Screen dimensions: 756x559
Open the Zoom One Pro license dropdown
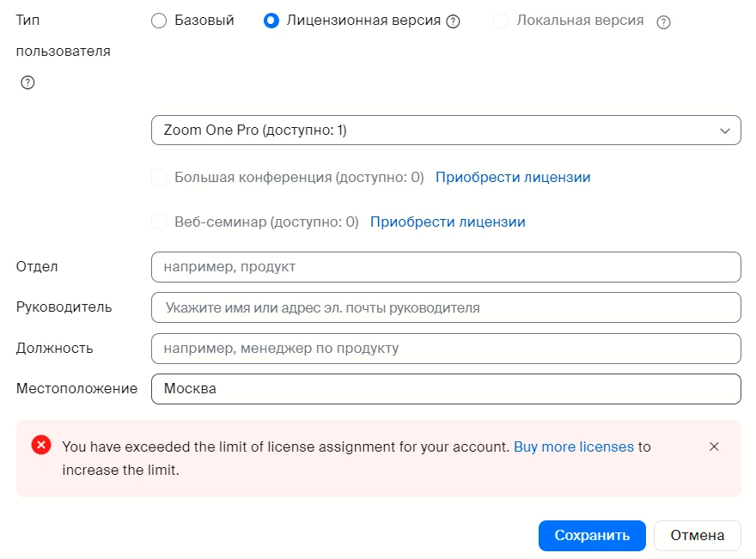pos(446,131)
